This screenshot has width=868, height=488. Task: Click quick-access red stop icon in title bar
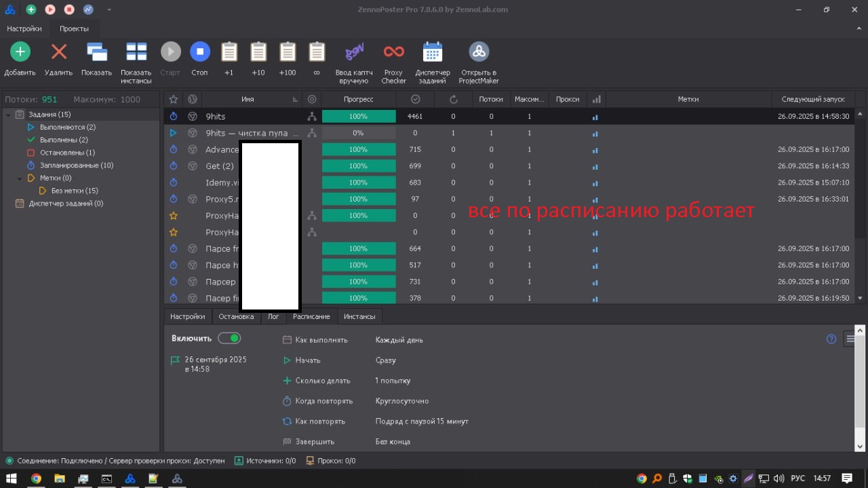click(69, 10)
